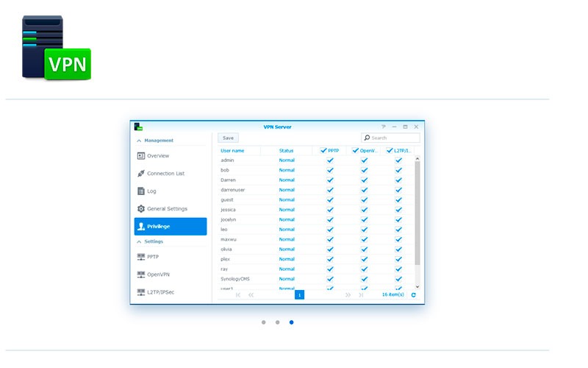Open PPTP settings in the sidebar
This screenshot has height=368, width=588.
(171, 257)
